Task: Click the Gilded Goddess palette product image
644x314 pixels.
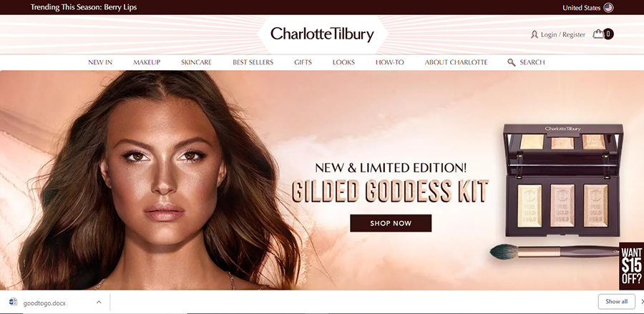Action: pyautogui.click(x=564, y=180)
